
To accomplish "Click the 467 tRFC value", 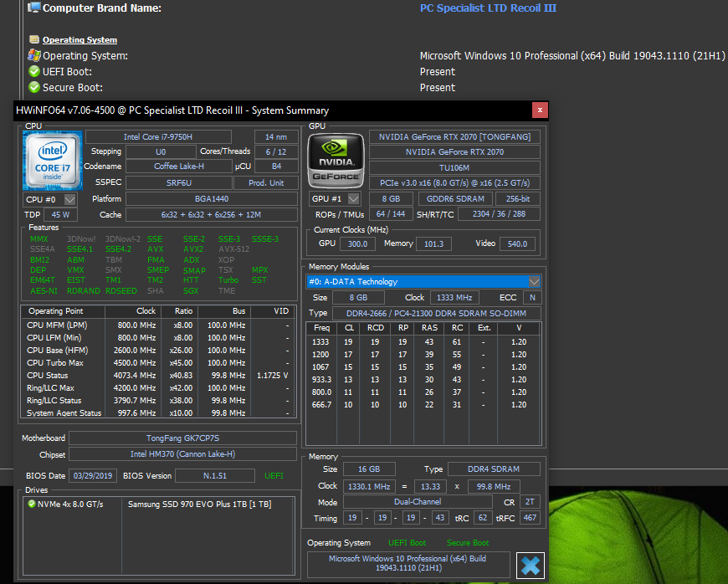I will (530, 518).
